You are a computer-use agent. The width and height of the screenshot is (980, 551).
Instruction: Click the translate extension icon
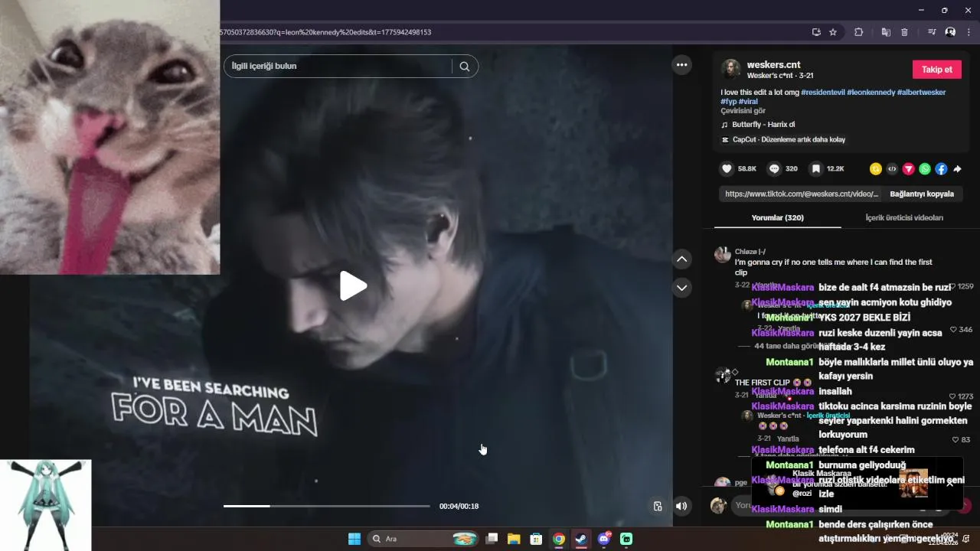point(886,32)
